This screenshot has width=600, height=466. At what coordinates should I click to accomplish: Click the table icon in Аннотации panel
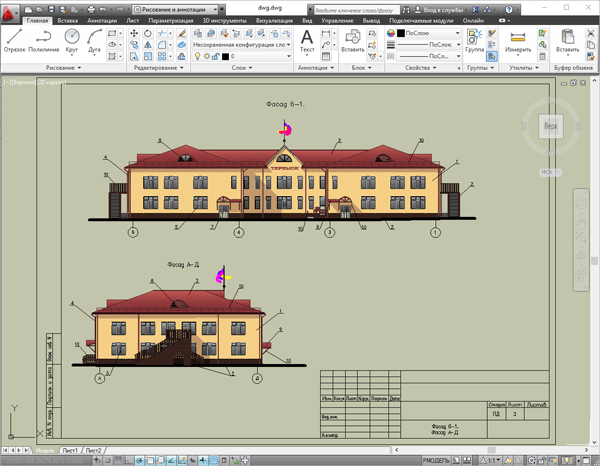click(x=326, y=57)
